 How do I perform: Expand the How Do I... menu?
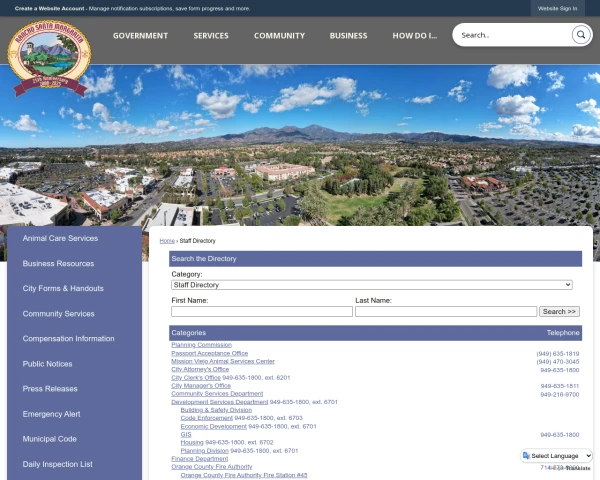point(414,36)
